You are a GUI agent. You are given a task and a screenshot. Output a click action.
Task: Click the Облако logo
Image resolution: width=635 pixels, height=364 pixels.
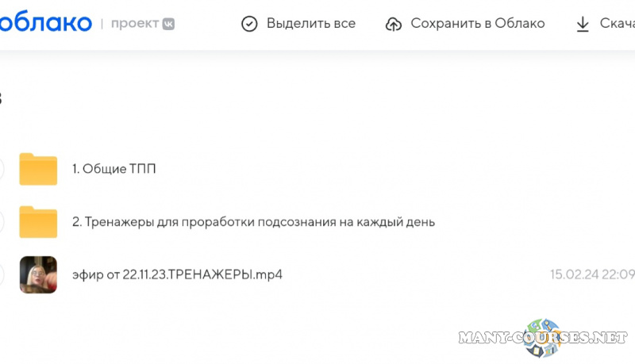[x=45, y=23]
